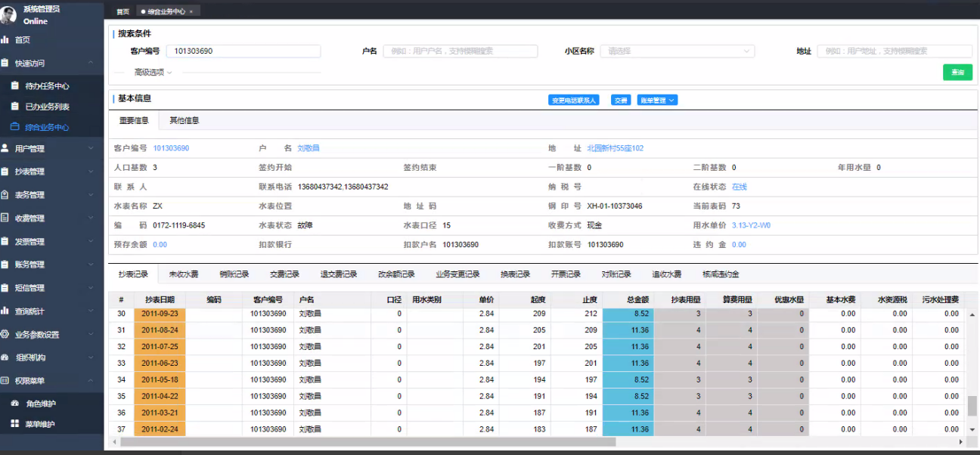Click the 查询统计 chart icon
Viewport: 980px width, 455px height.
pos(5,311)
